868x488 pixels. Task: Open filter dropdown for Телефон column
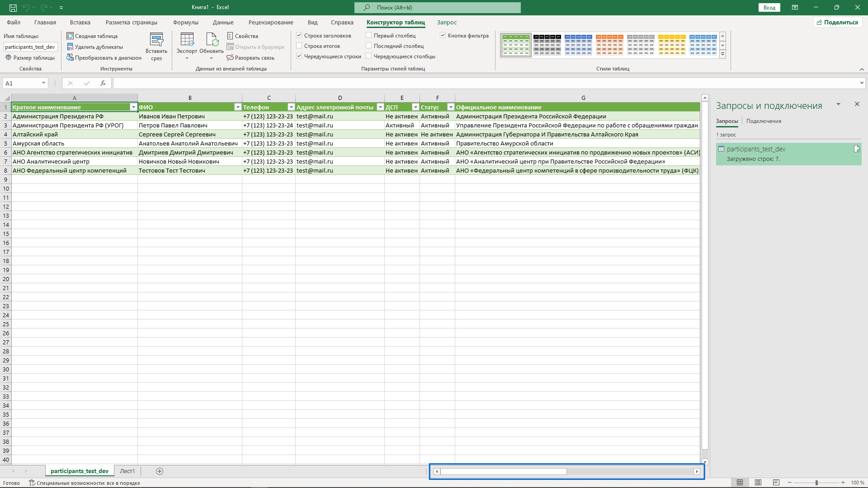pos(291,107)
